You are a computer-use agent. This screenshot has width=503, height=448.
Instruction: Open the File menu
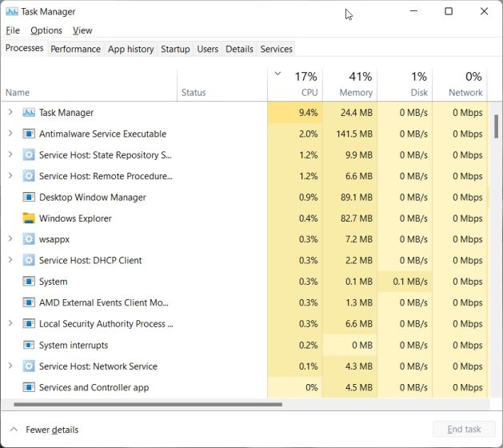(x=13, y=30)
